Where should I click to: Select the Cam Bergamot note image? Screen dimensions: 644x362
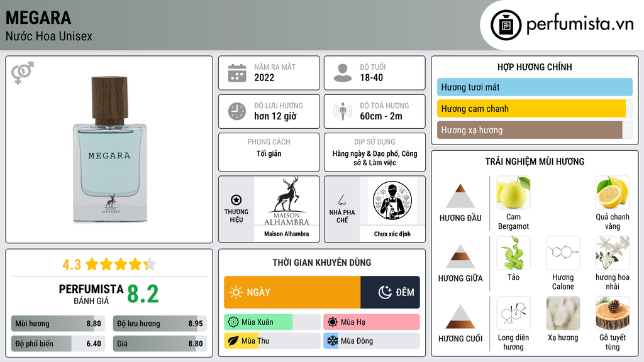pos(513,192)
